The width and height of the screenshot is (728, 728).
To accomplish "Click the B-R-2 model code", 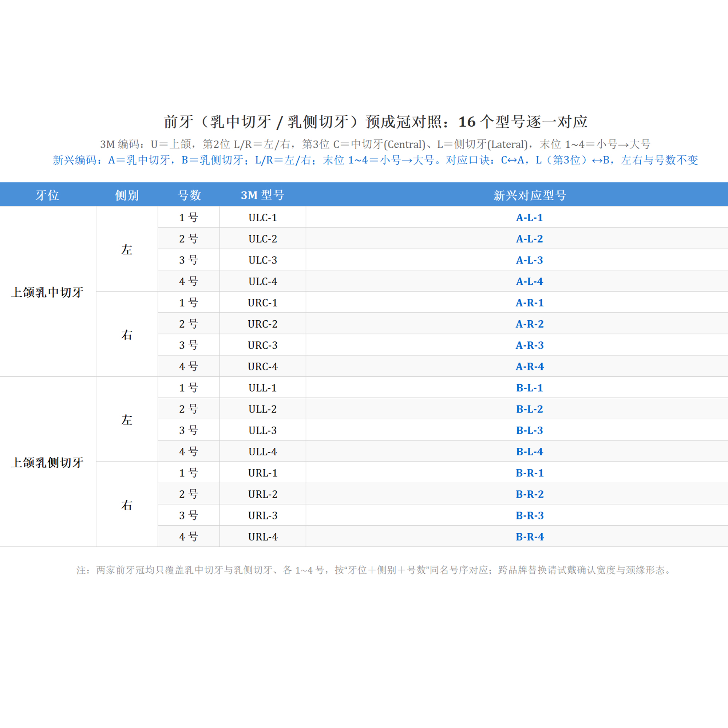I will click(x=529, y=494).
